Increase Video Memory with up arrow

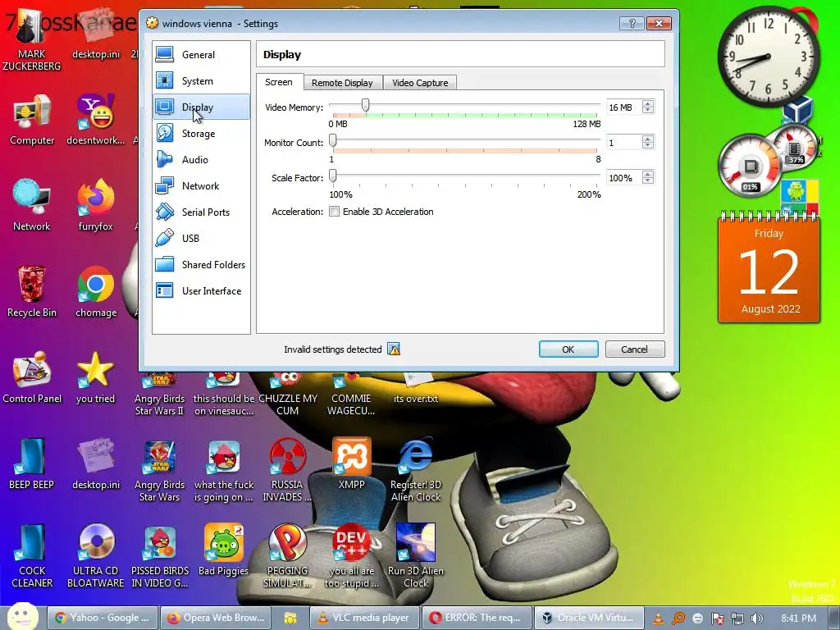(648, 104)
